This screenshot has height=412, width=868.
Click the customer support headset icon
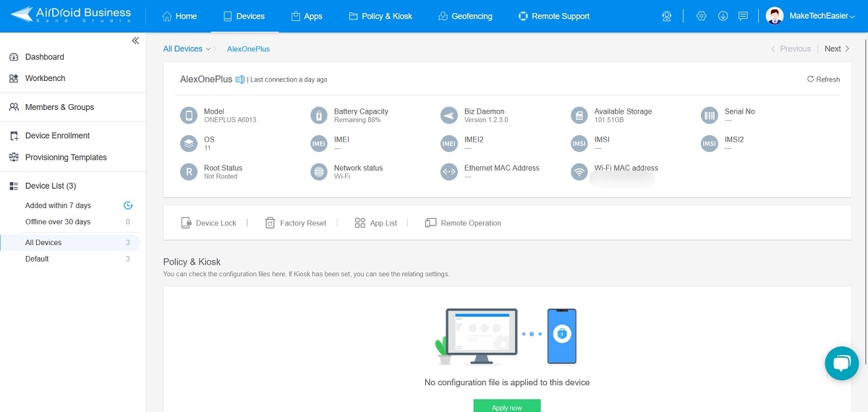pyautogui.click(x=667, y=16)
